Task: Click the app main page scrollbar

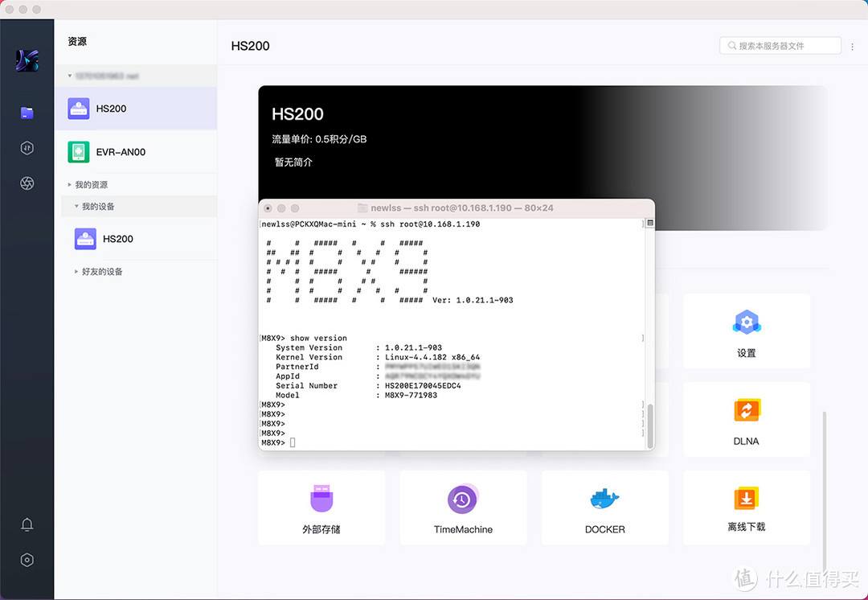Action: [824, 491]
